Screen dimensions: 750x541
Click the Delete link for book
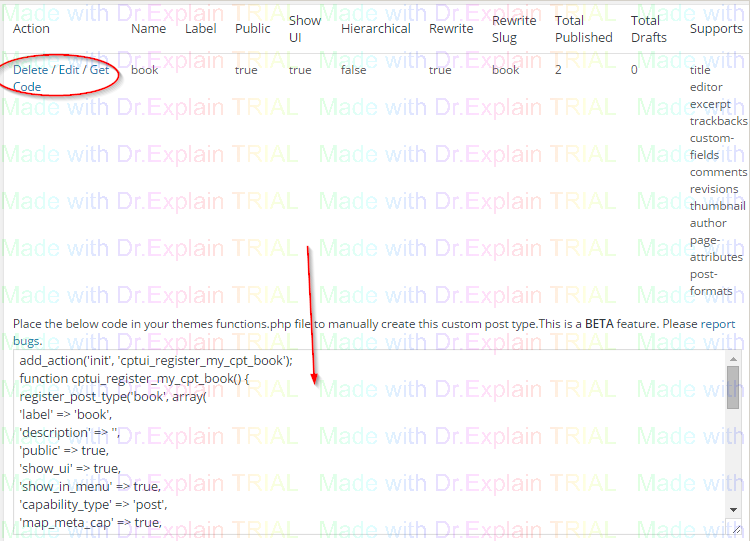point(30,70)
